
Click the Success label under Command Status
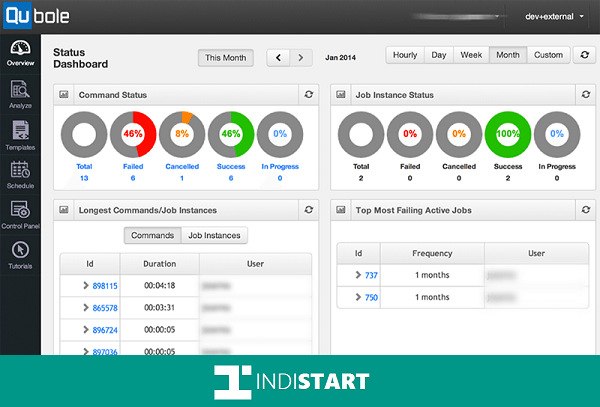(231, 166)
